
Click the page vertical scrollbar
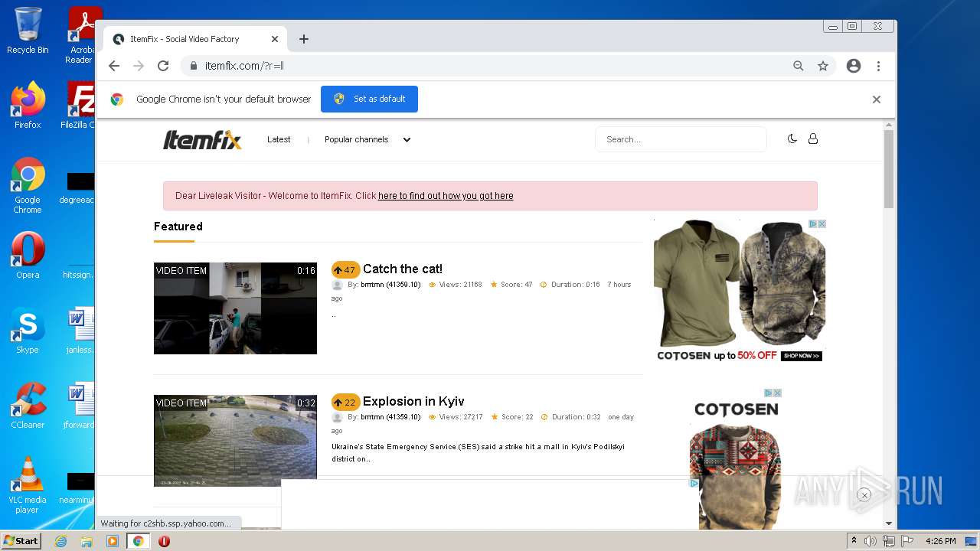point(888,168)
